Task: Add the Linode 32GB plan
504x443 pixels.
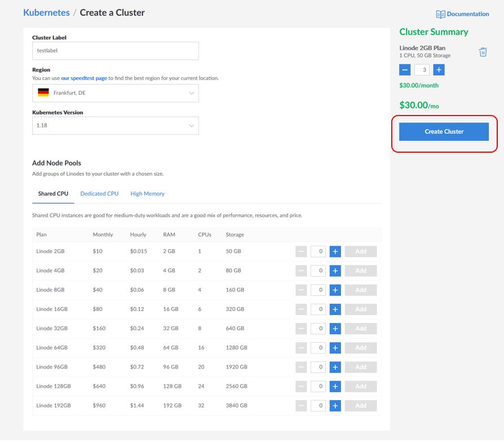Action: point(361,329)
